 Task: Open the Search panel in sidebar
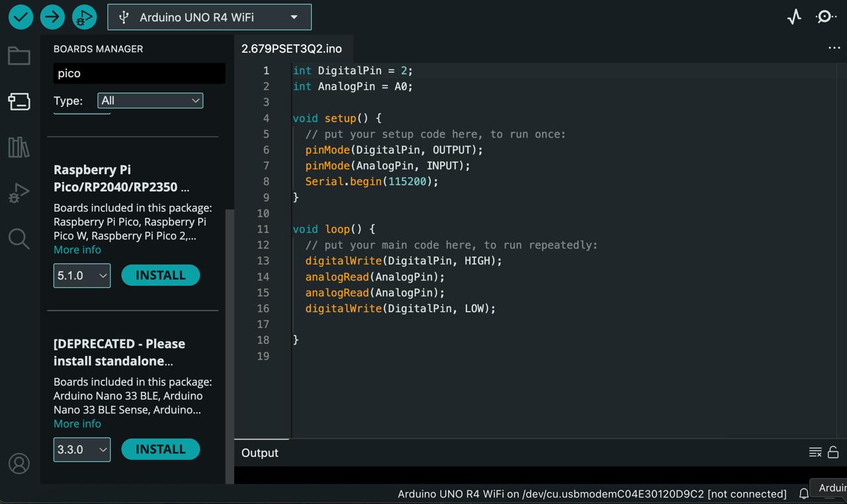(x=19, y=239)
